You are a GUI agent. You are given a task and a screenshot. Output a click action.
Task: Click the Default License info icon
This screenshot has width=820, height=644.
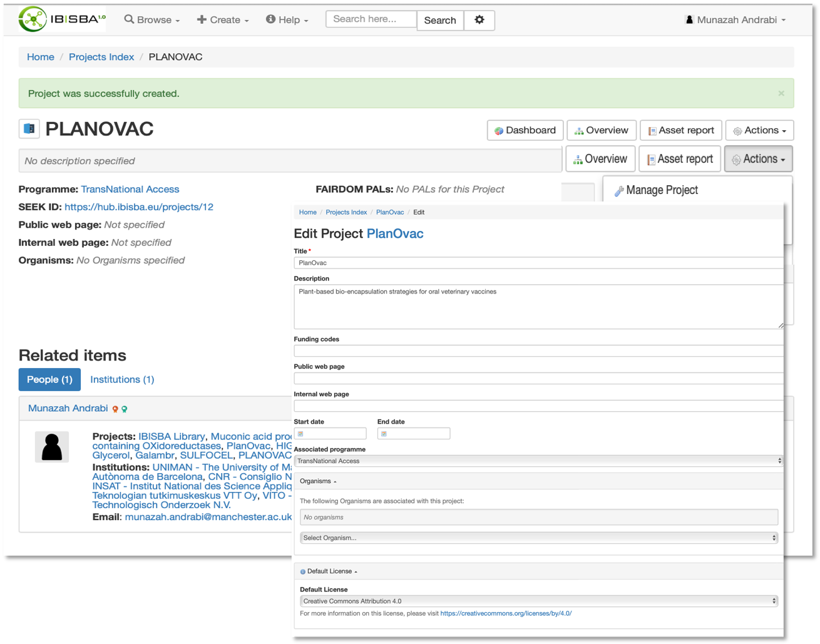303,571
